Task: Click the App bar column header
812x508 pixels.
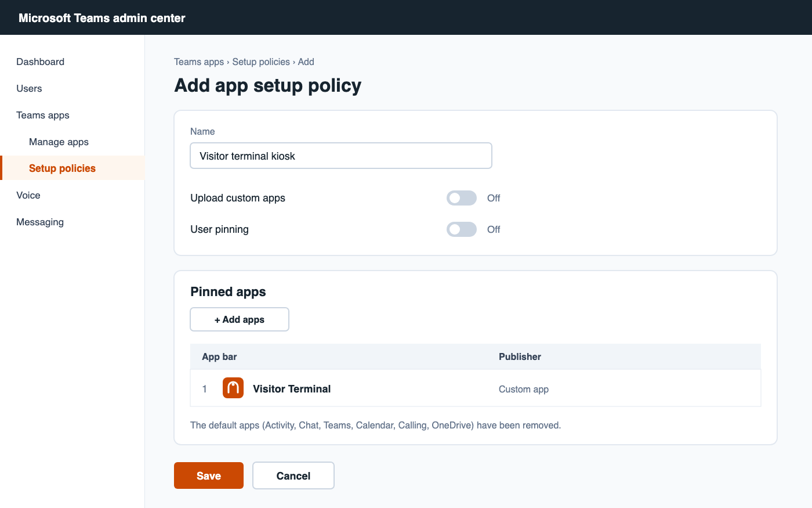Action: pyautogui.click(x=219, y=356)
